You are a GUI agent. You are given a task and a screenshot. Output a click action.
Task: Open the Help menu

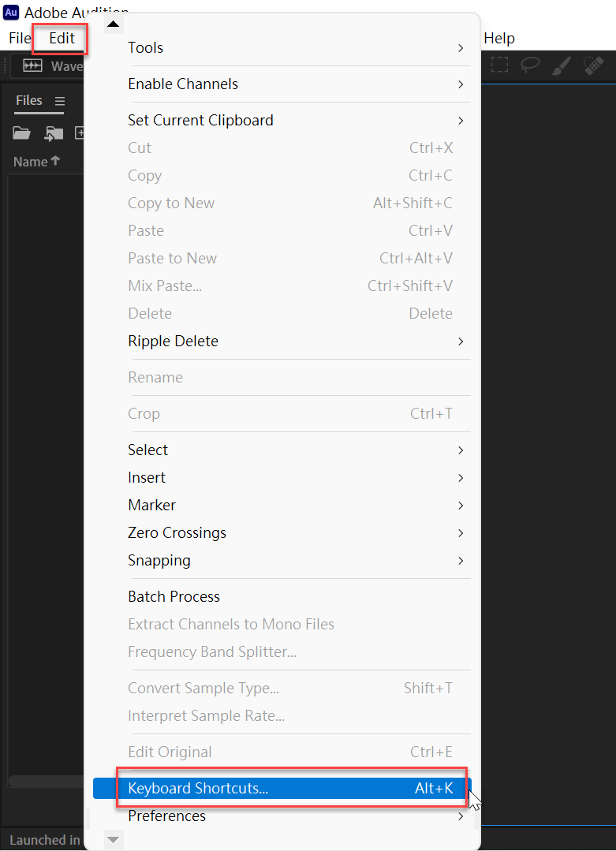coord(499,38)
